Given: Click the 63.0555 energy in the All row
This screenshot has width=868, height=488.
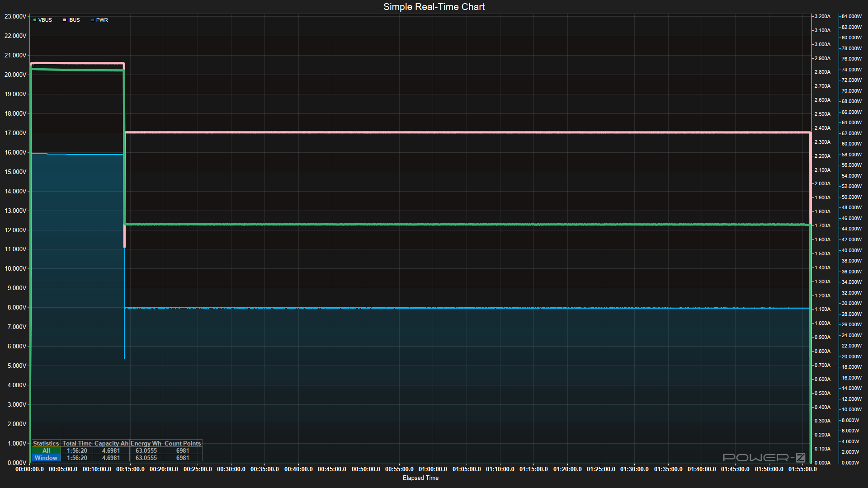Looking at the screenshot, I should point(146,450).
